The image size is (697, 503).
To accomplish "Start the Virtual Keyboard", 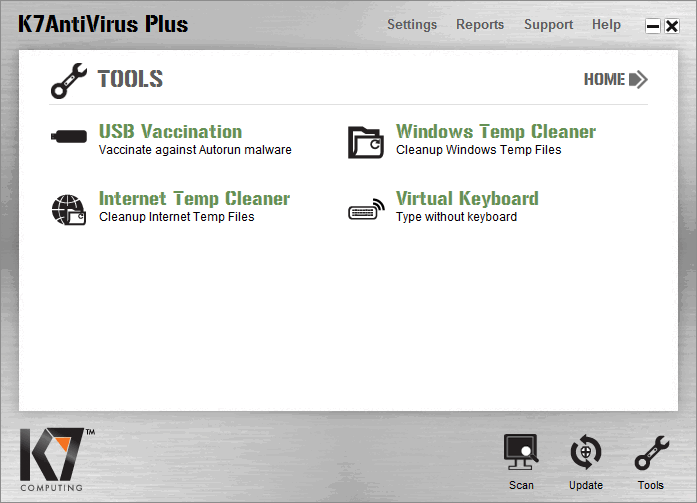I will tap(467, 199).
